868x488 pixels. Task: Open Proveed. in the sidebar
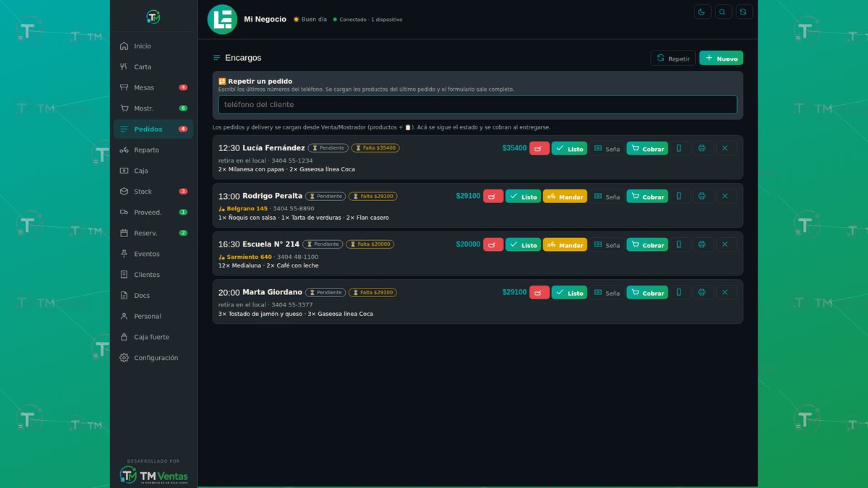[153, 213]
